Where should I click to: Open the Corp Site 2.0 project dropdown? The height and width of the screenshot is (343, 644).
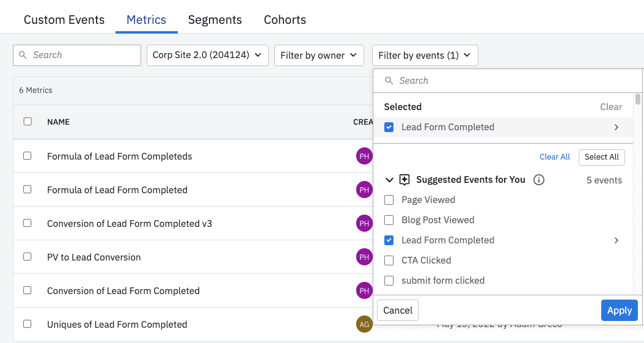coord(207,55)
